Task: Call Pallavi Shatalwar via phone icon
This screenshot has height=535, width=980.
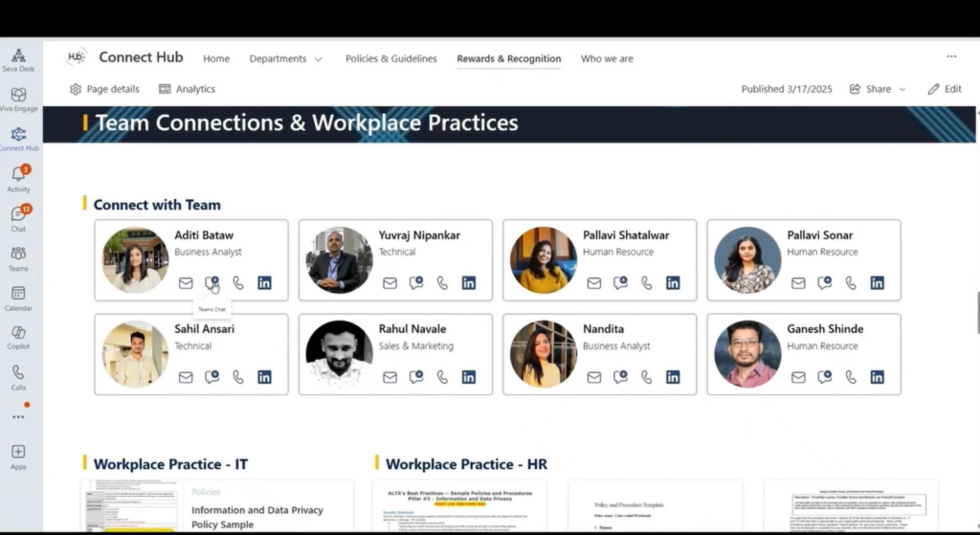Action: (647, 283)
